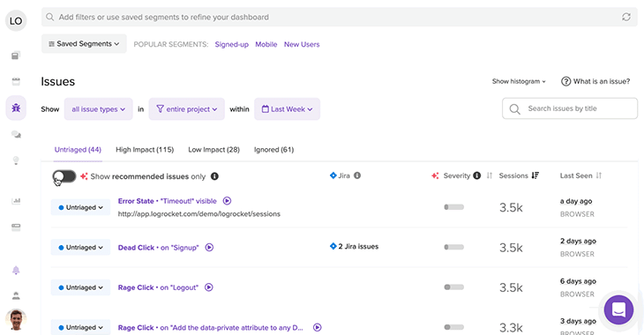Viewport: 644px width, 335px height.
Task: Select the Signed-up popular segment
Action: (x=232, y=44)
